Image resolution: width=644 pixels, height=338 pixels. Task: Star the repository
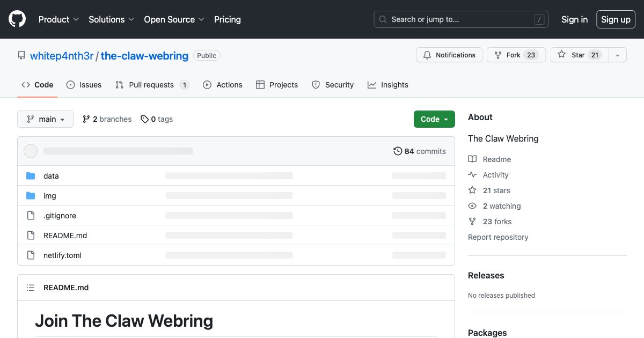coord(579,55)
